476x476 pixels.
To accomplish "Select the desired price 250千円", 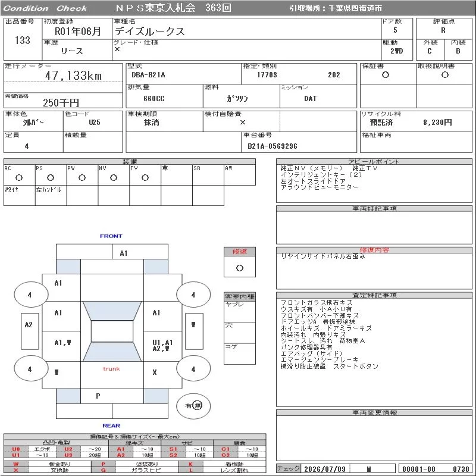I will pos(61,102).
